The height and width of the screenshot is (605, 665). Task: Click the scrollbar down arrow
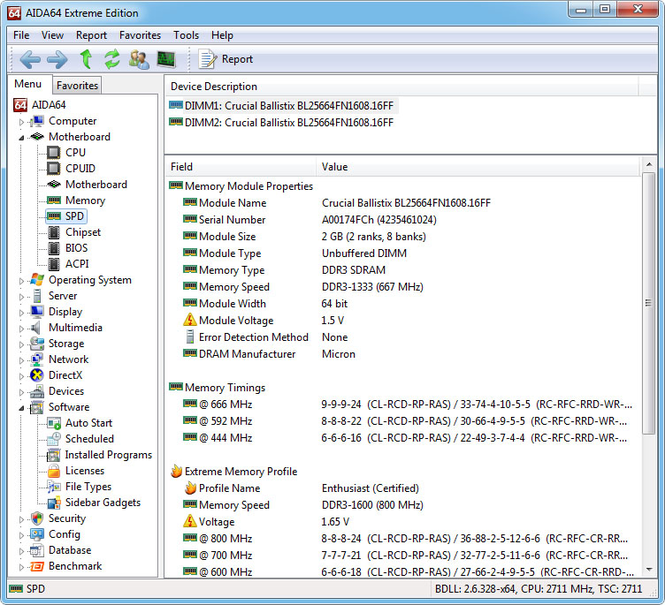649,569
